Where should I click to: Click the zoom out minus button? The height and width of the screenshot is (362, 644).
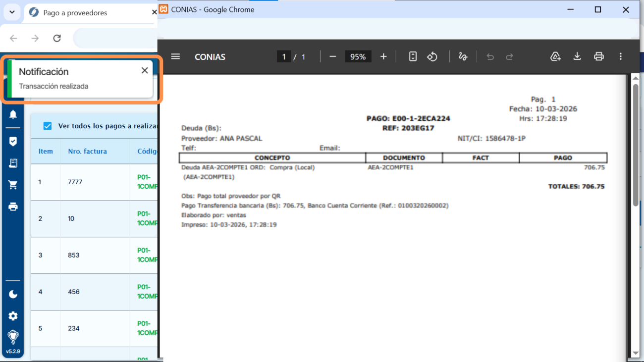click(x=333, y=56)
